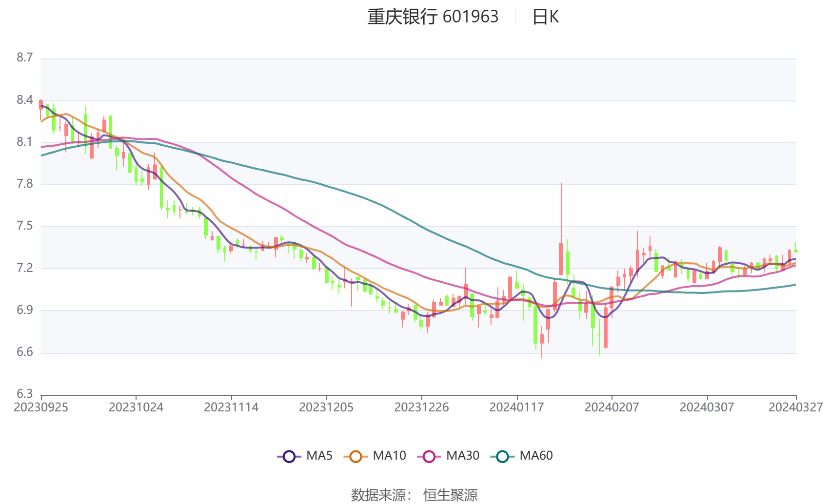Click the y-axis value 8.1

pos(25,142)
